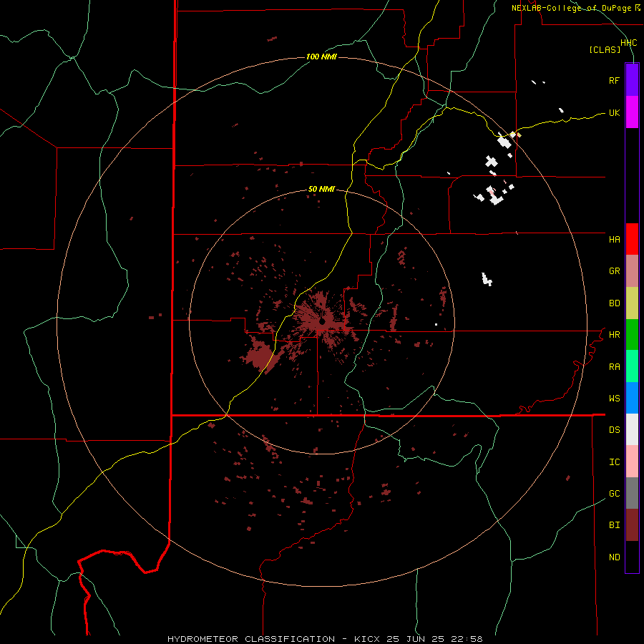Click the GC legend label
The image size is (644, 644).
click(x=614, y=493)
